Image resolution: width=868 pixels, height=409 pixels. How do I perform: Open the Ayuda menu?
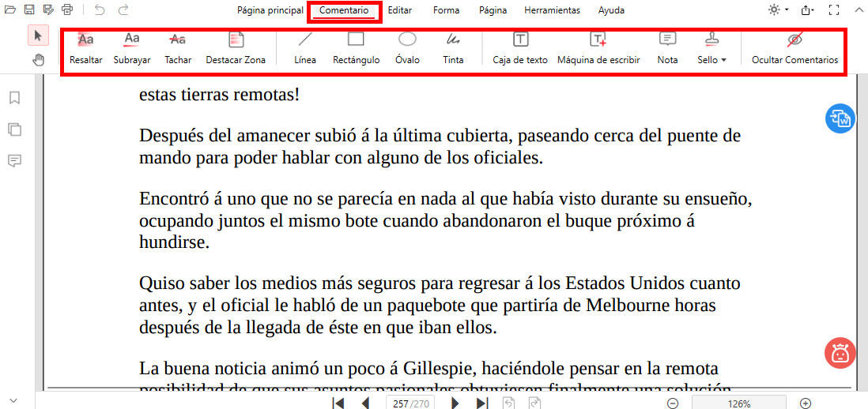(x=612, y=10)
